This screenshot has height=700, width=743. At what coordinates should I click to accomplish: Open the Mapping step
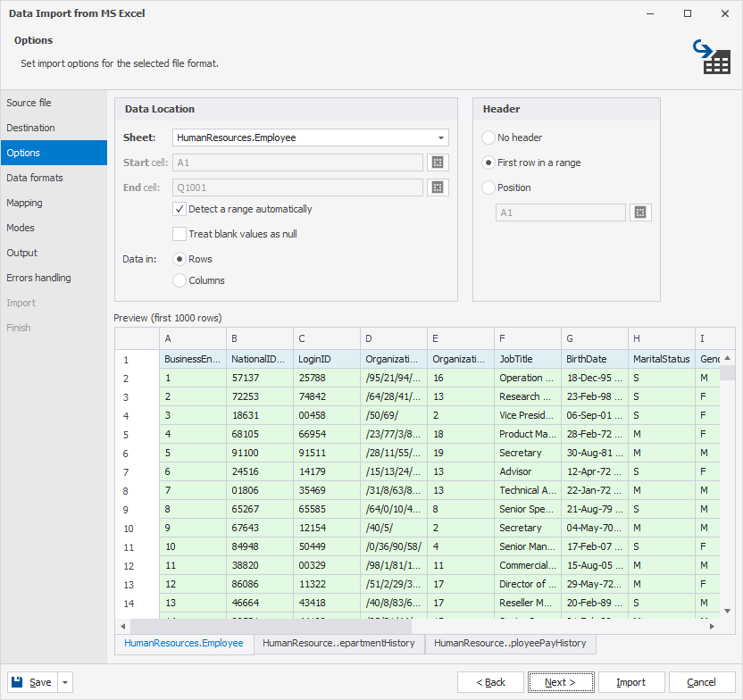coord(54,203)
